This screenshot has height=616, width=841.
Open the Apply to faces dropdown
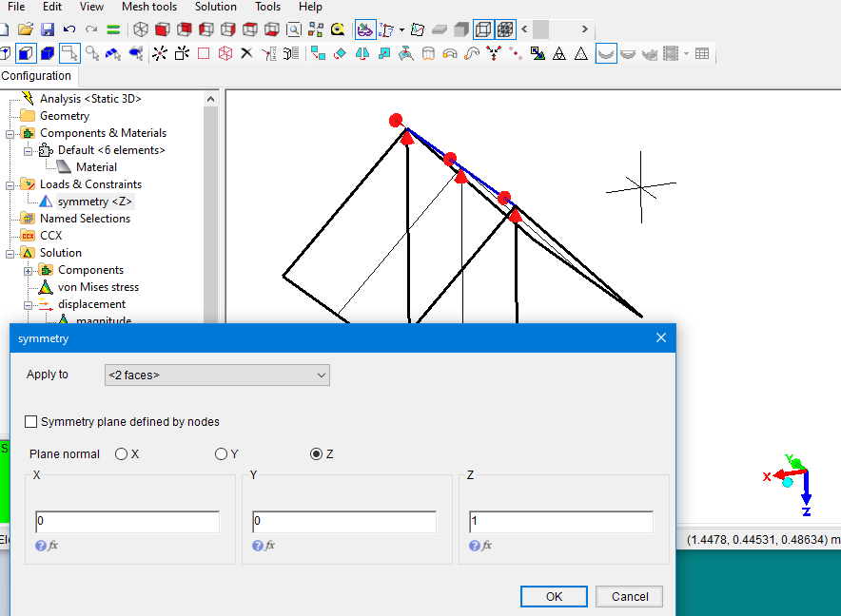217,375
